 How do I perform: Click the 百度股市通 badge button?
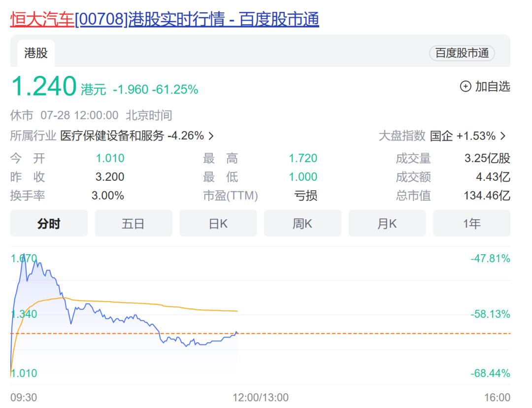pos(462,53)
